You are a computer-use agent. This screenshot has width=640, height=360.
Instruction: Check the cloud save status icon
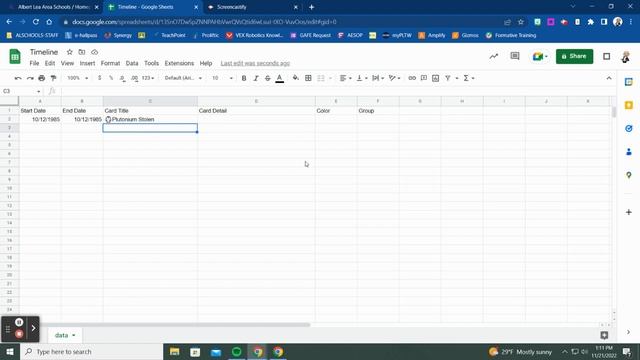click(x=94, y=52)
